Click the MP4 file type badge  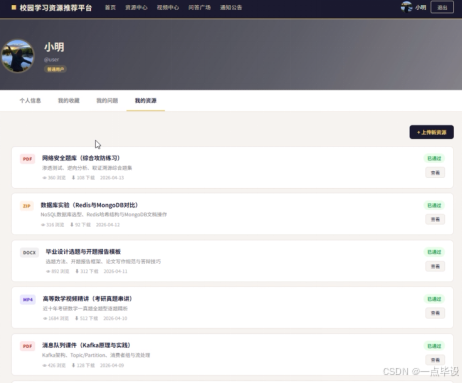tap(28, 299)
